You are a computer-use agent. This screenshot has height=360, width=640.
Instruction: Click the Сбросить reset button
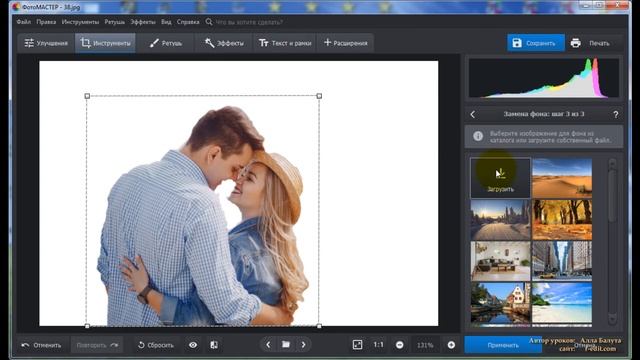coord(156,345)
